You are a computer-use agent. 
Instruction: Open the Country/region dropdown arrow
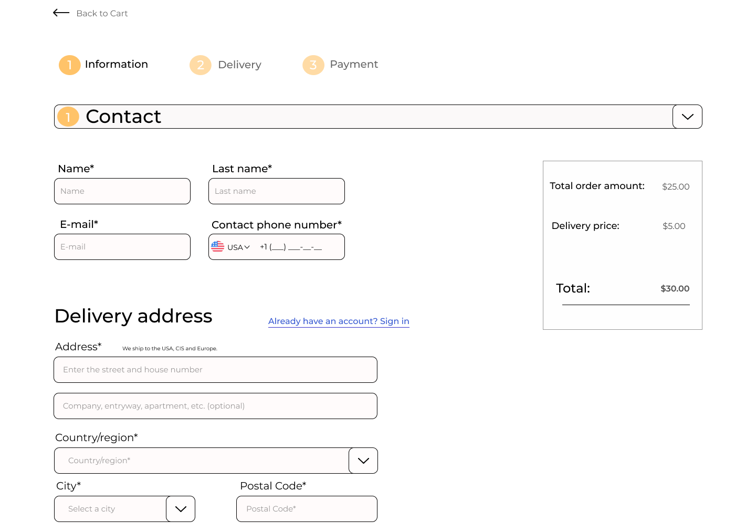click(x=363, y=461)
